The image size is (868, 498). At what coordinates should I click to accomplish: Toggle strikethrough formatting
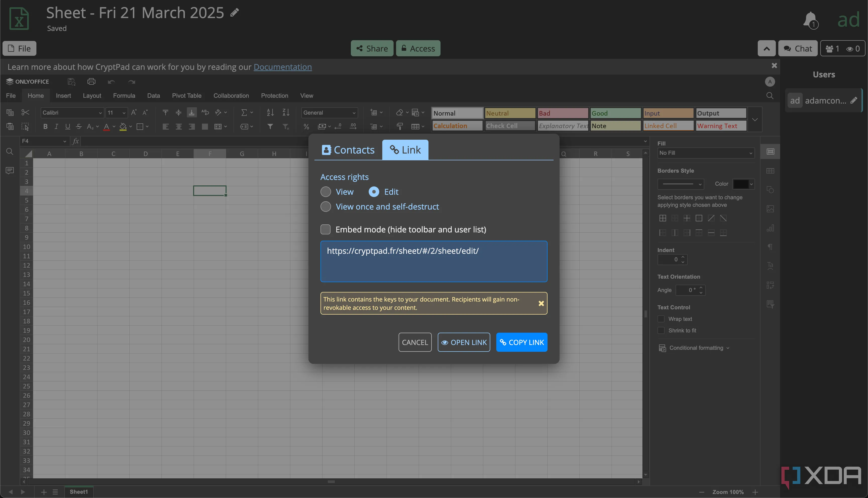point(79,127)
